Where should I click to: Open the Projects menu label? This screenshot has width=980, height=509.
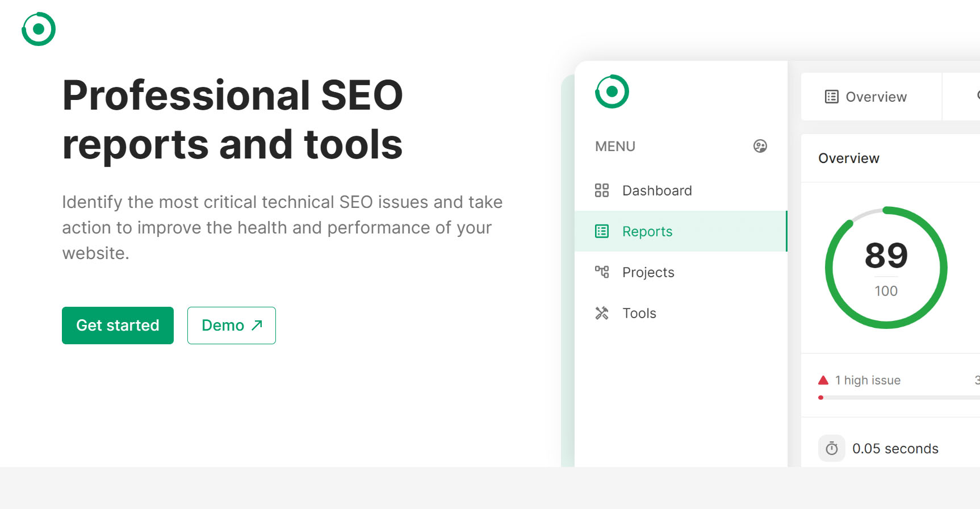pyautogui.click(x=648, y=273)
